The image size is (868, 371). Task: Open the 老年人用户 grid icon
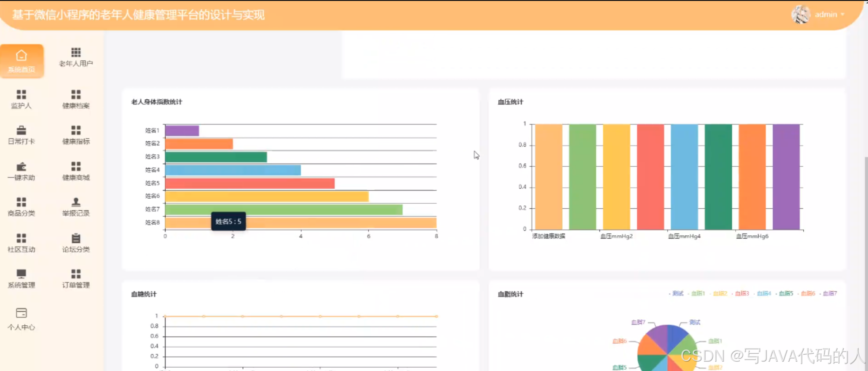(x=76, y=52)
